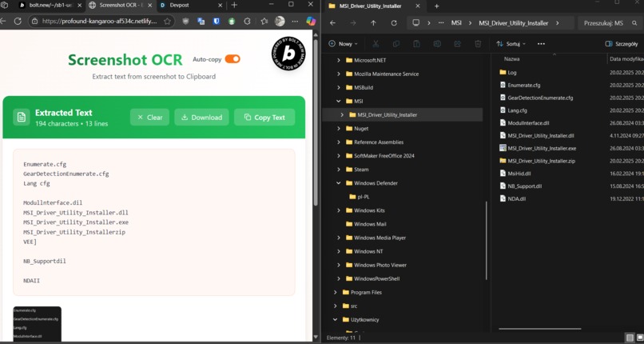Expand the Mozilla Maintenance Service folder

339,74
